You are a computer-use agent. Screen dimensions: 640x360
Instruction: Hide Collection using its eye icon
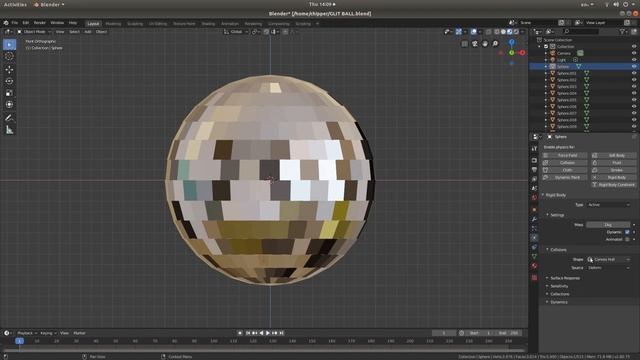coord(634,47)
